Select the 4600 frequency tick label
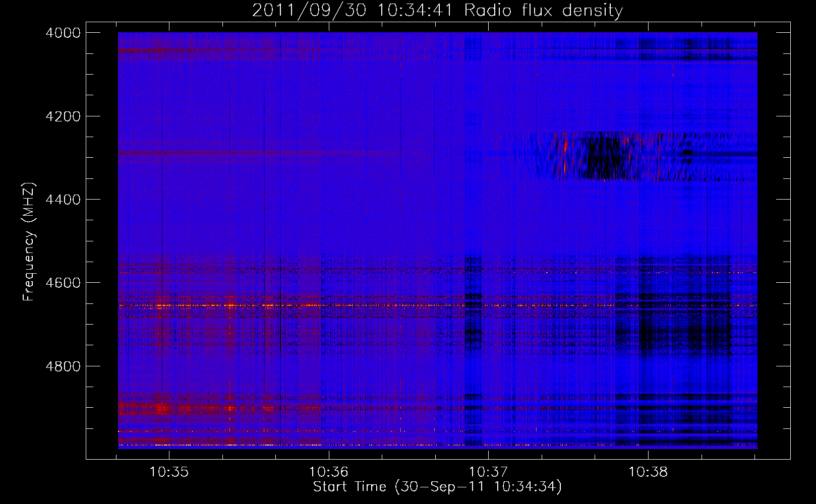The height and width of the screenshot is (504, 816). (x=63, y=283)
